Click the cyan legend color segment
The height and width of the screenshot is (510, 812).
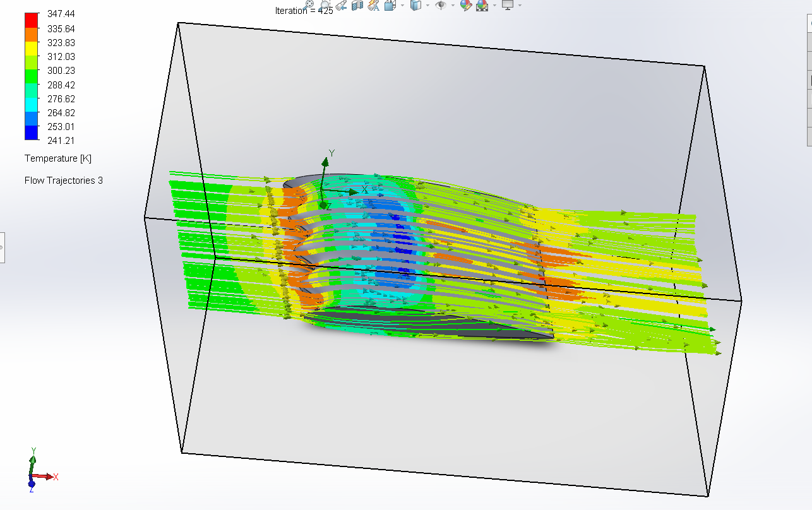(x=31, y=105)
